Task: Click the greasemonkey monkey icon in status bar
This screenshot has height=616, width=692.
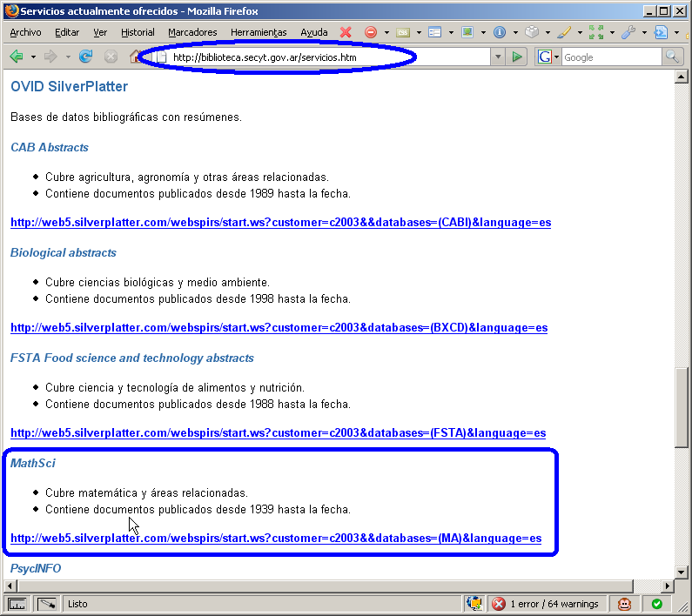Action: (625, 603)
